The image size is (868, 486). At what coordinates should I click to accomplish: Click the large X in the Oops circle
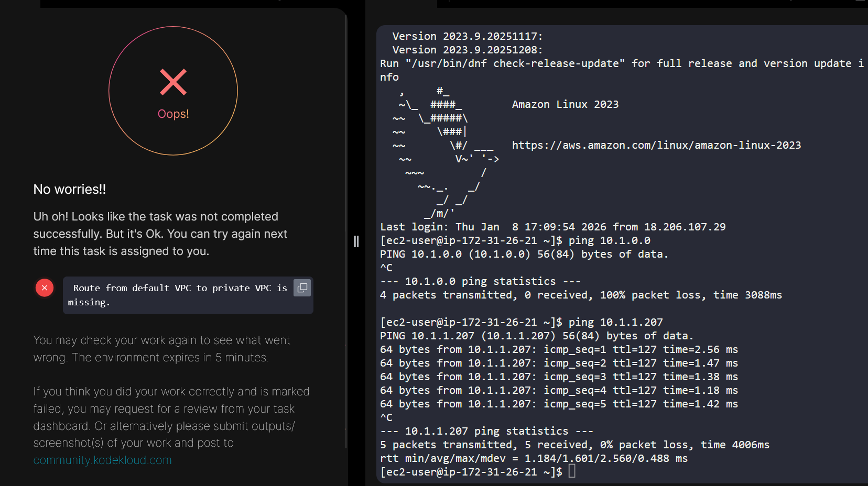[x=173, y=82]
